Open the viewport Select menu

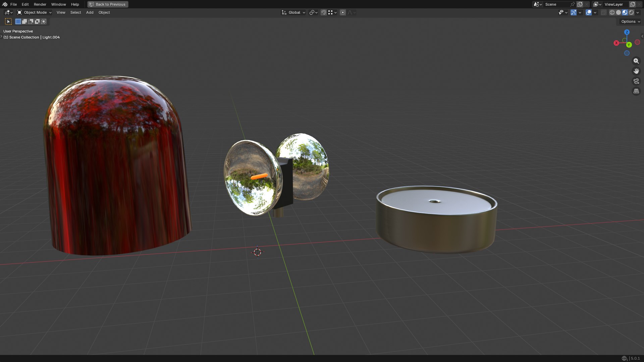pos(75,12)
